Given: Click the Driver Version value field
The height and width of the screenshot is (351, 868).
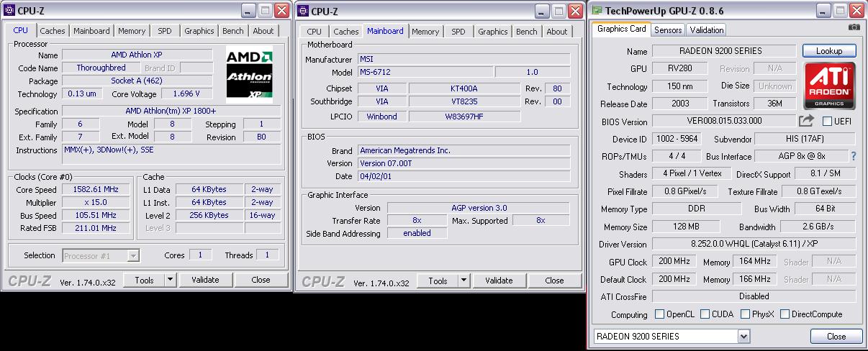Looking at the screenshot, I should tap(754, 245).
